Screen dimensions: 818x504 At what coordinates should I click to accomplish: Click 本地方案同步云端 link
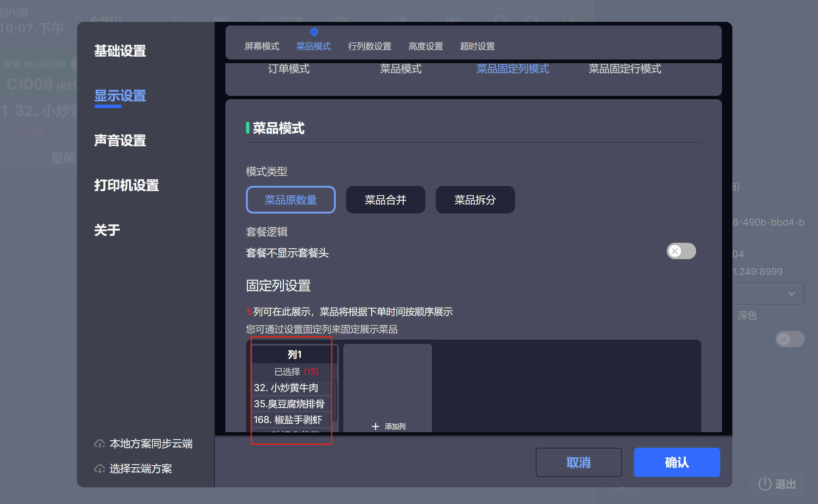[151, 444]
